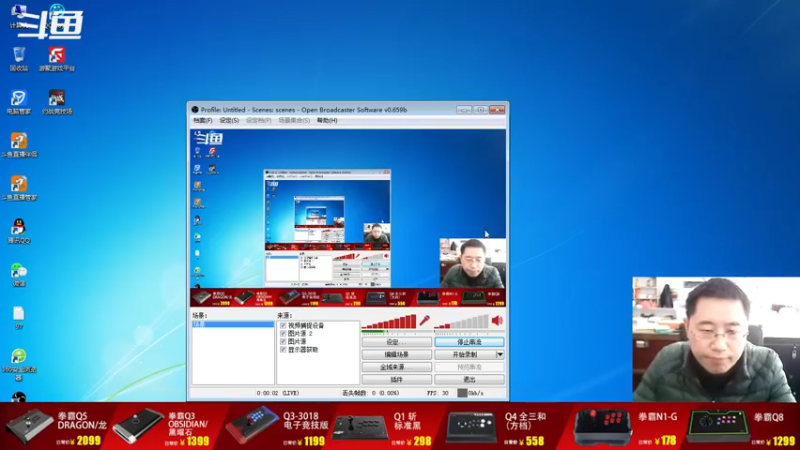This screenshot has height=450, width=800.
Task: Exit OBS with the 退出 button
Action: [469, 380]
